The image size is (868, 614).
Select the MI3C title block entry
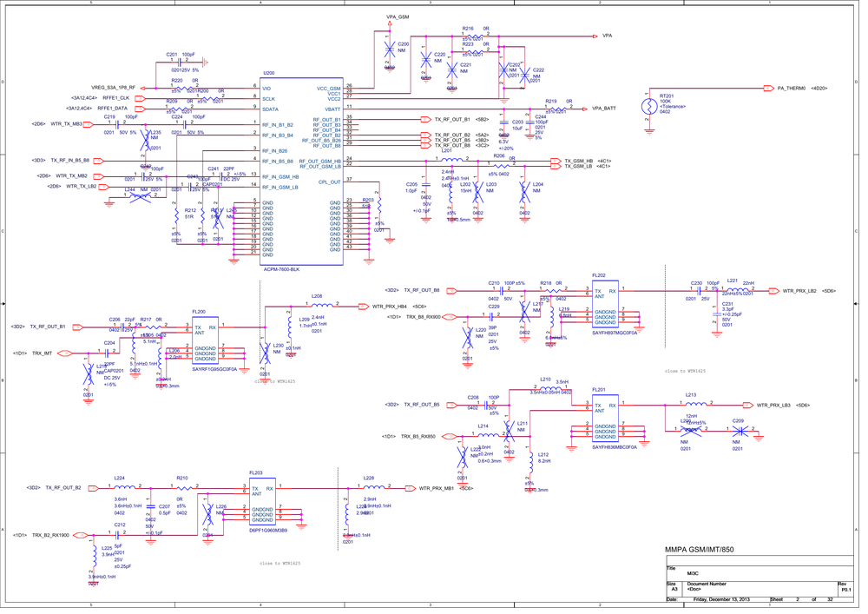(x=692, y=573)
